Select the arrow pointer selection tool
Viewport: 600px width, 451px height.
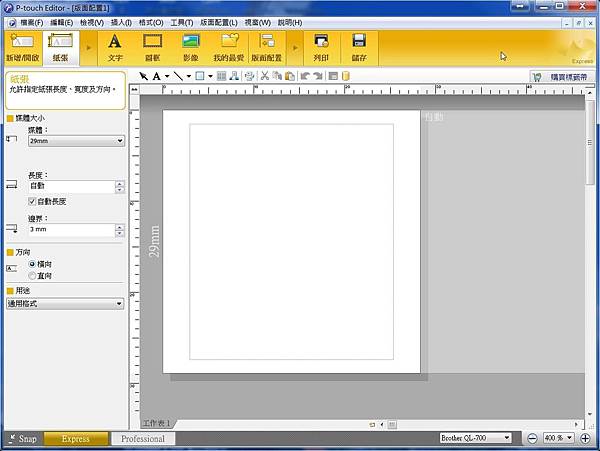pyautogui.click(x=143, y=76)
